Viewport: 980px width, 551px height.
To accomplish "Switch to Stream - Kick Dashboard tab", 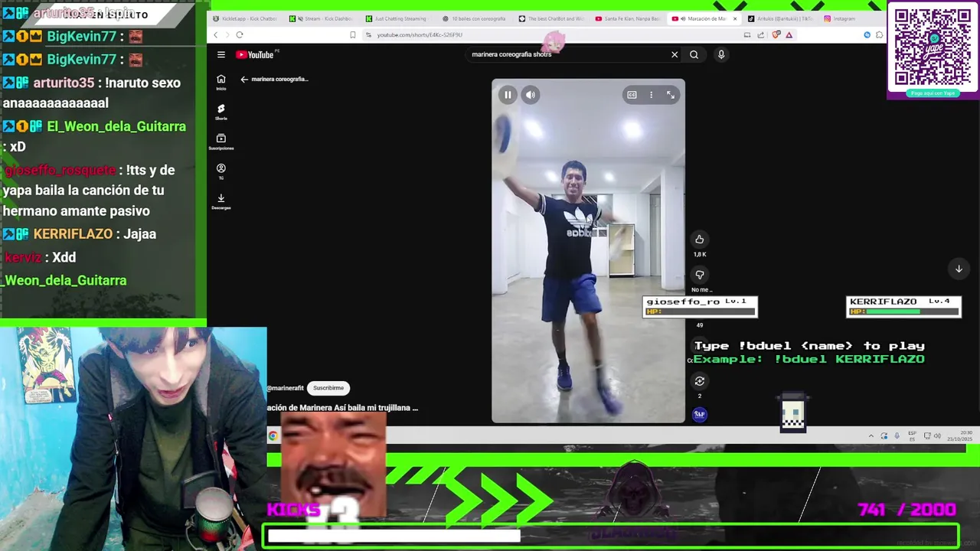I will pos(322,18).
